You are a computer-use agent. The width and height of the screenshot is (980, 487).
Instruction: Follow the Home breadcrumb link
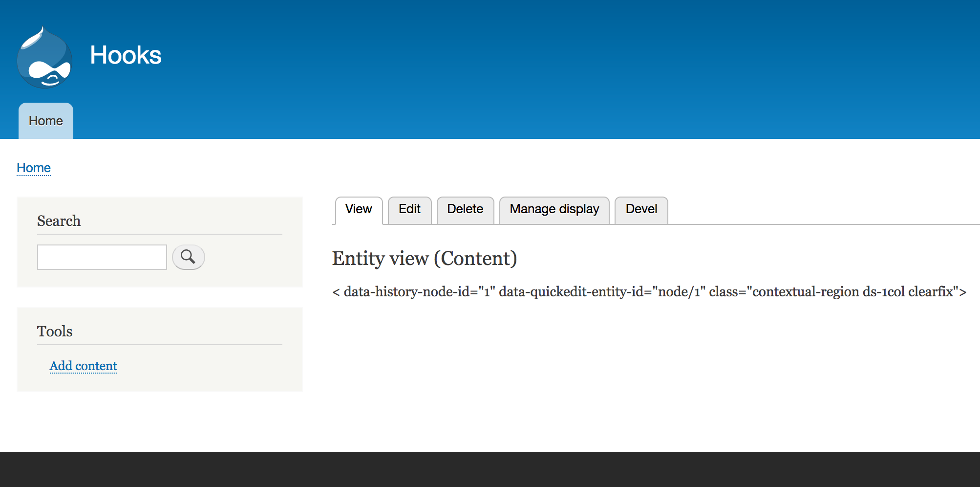pyautogui.click(x=34, y=168)
